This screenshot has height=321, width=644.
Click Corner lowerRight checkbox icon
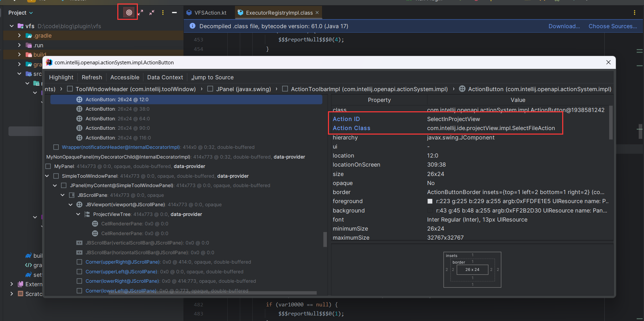79,281
